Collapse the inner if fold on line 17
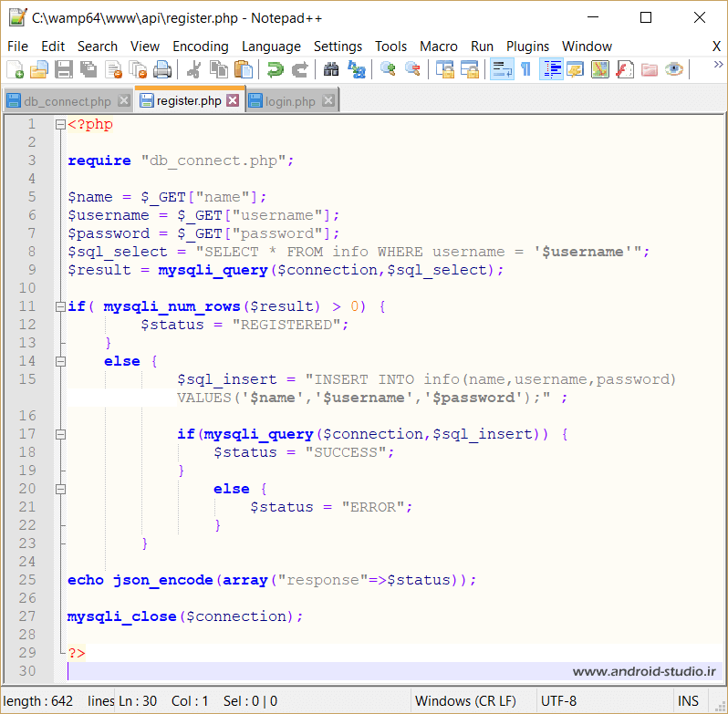 pyautogui.click(x=60, y=434)
